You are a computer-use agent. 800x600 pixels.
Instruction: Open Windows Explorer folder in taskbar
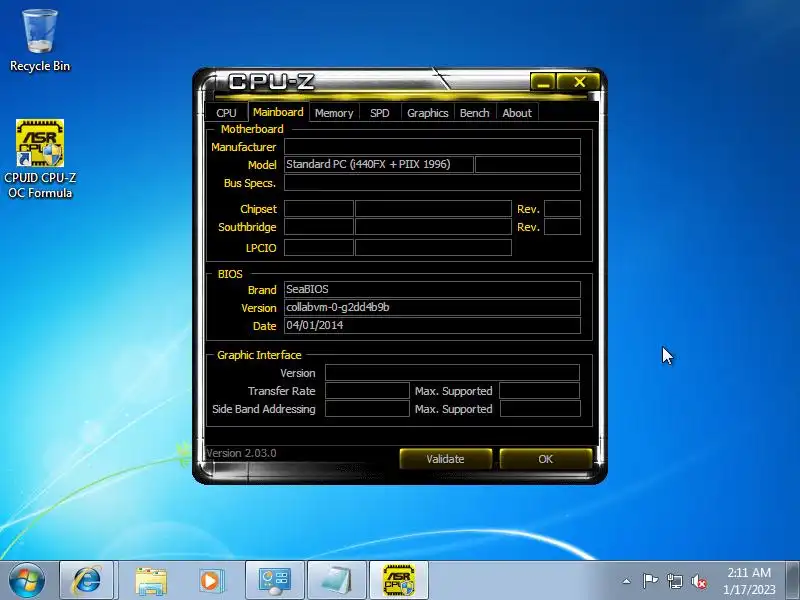click(x=151, y=580)
